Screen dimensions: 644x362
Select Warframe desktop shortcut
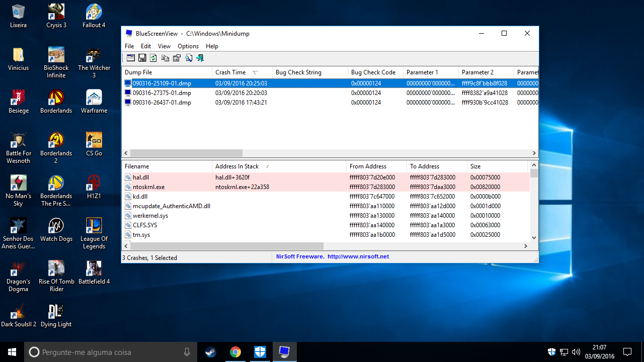coord(94,102)
